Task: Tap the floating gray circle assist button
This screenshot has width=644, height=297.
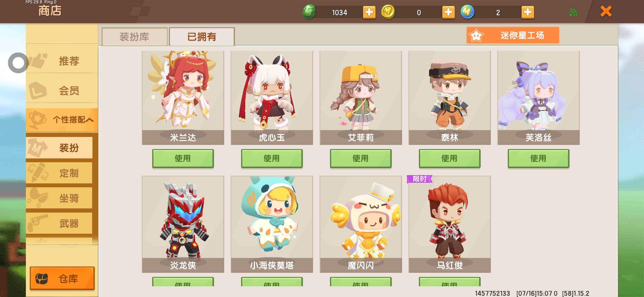Action: tap(18, 63)
